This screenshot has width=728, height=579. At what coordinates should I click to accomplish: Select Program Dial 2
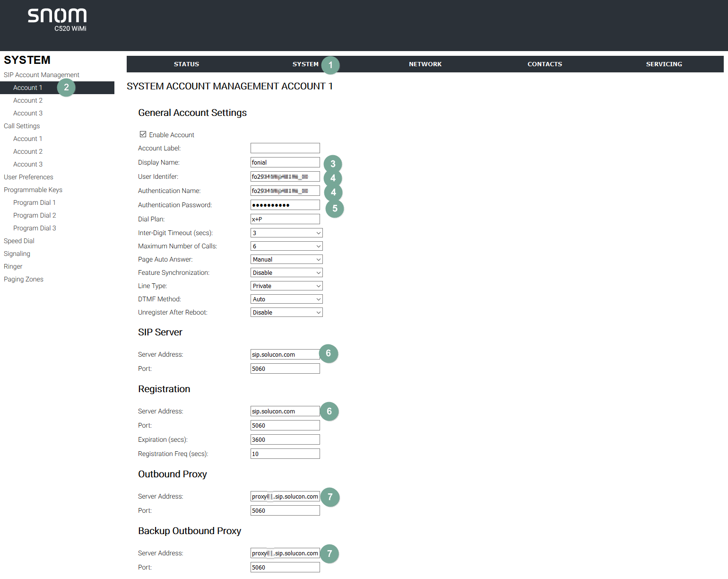(x=35, y=215)
